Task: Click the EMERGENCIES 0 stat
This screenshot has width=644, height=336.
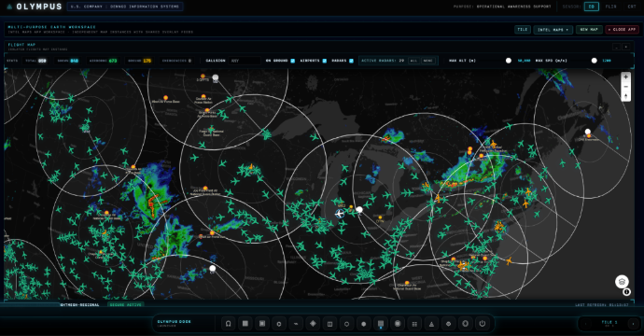Action: click(x=176, y=61)
